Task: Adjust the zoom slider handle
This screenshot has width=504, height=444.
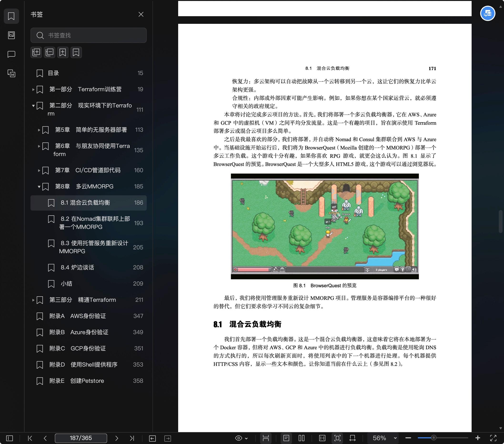Action: tap(433, 438)
